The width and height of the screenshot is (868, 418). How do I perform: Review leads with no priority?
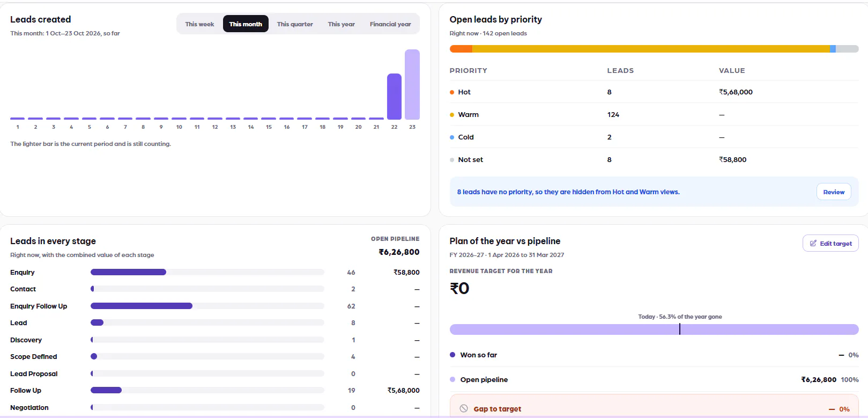[x=834, y=192]
